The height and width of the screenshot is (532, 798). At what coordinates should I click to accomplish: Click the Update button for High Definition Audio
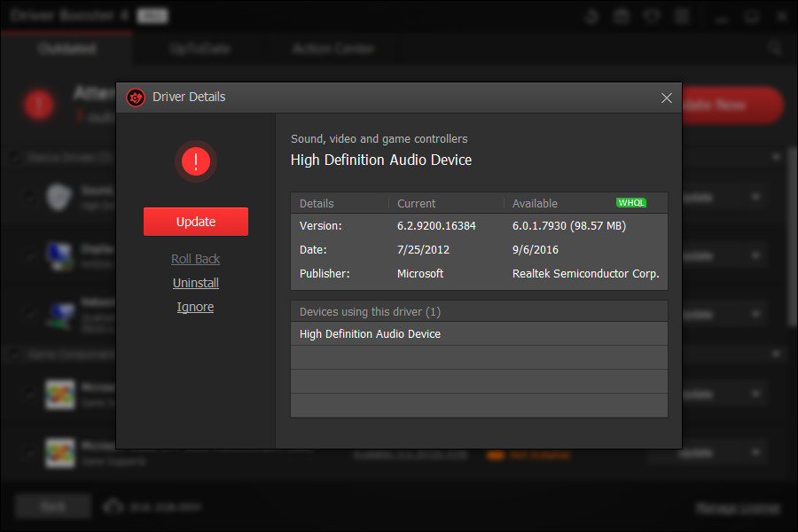point(195,221)
